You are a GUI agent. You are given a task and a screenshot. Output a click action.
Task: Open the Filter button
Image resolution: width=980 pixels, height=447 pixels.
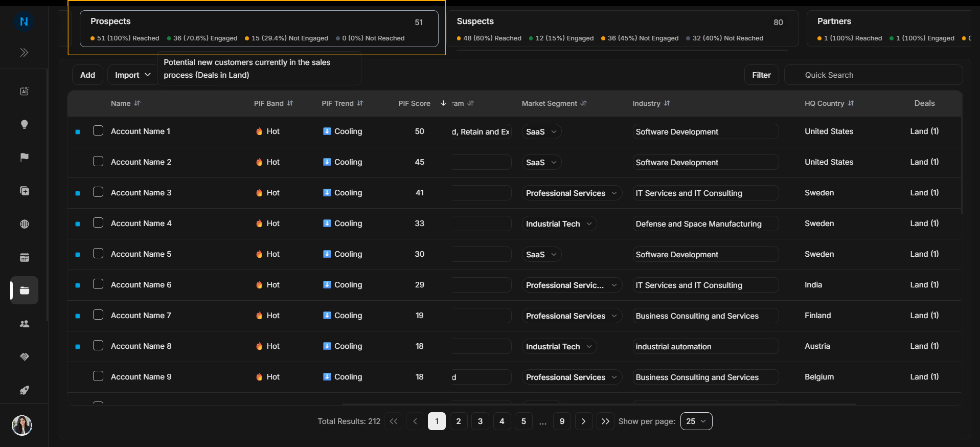761,75
